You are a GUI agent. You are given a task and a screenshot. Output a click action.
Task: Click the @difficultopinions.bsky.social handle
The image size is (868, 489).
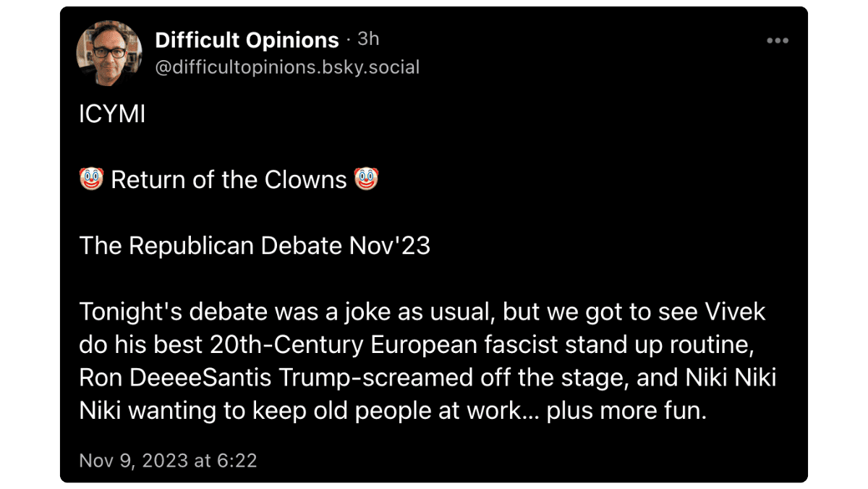coord(287,67)
